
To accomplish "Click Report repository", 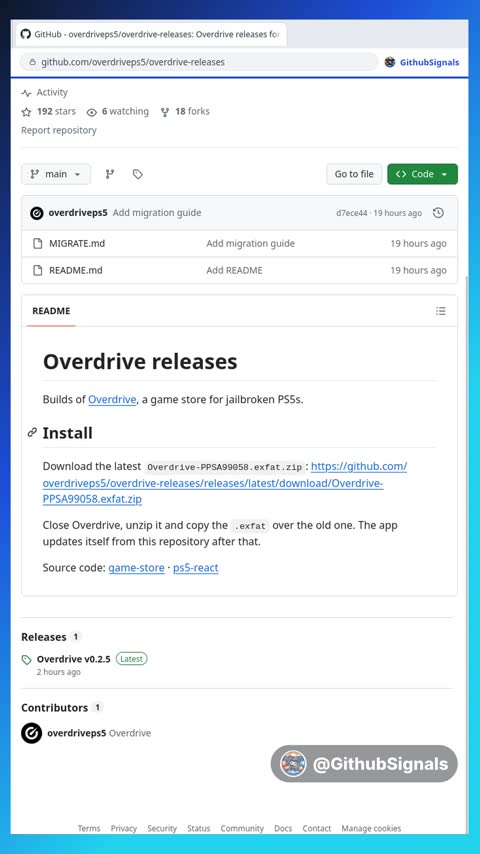I will [x=59, y=130].
